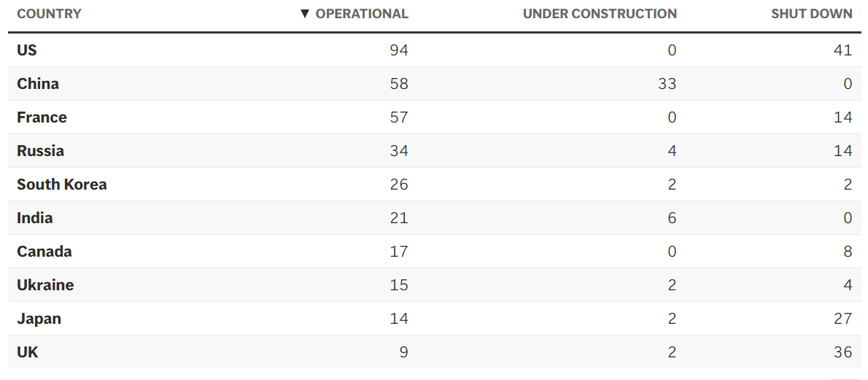Viewport: 868px width, 380px height.
Task: Select the UK country cell
Action: (28, 352)
